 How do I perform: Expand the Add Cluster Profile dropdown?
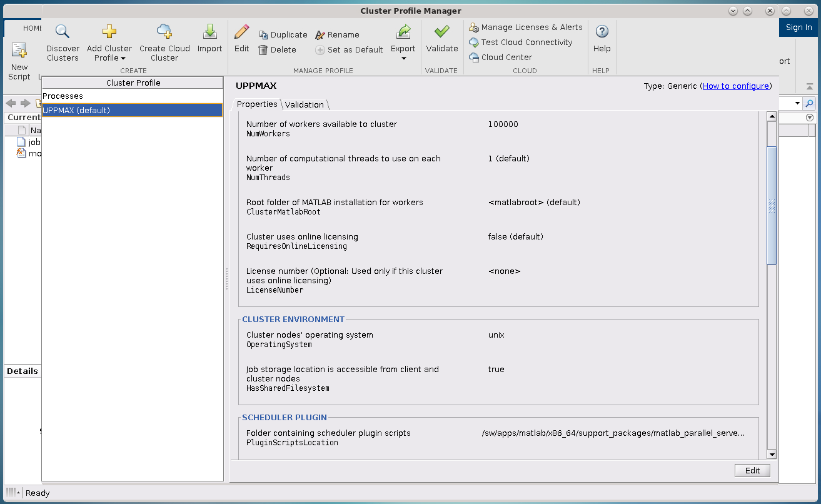109,58
